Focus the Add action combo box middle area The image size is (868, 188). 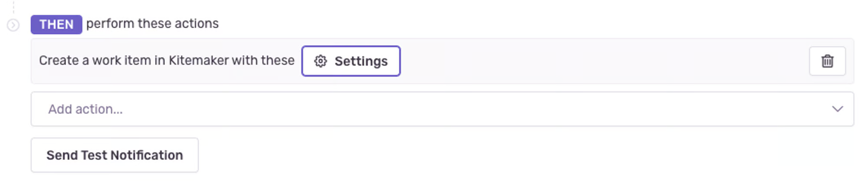434,109
